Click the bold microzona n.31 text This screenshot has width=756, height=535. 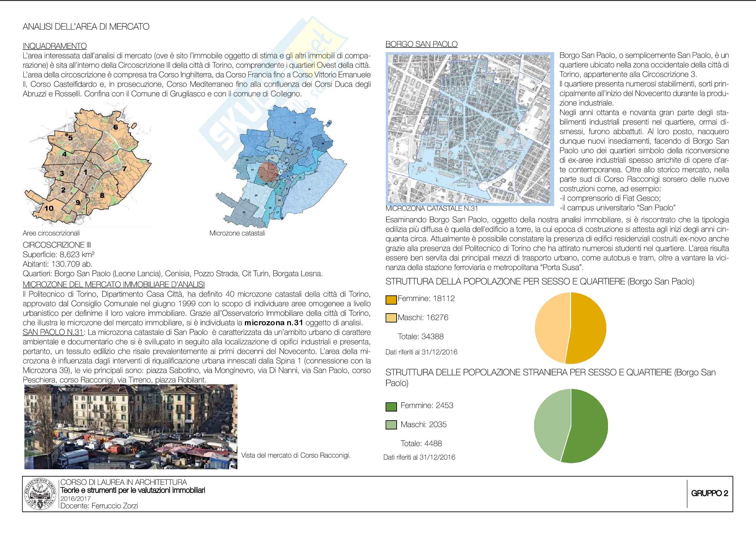[273, 322]
